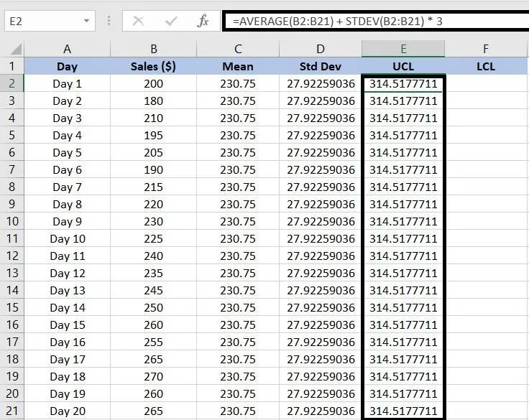529x420 pixels.
Task: Click sales value 235 for Day 12
Action: pos(154,273)
